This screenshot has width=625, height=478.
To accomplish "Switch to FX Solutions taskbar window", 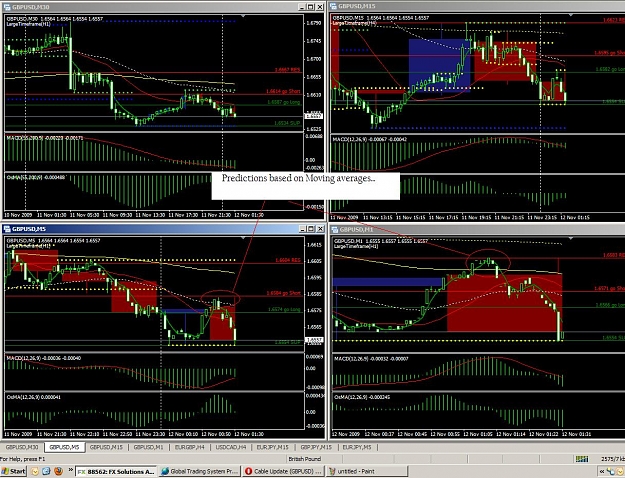I will [116, 472].
